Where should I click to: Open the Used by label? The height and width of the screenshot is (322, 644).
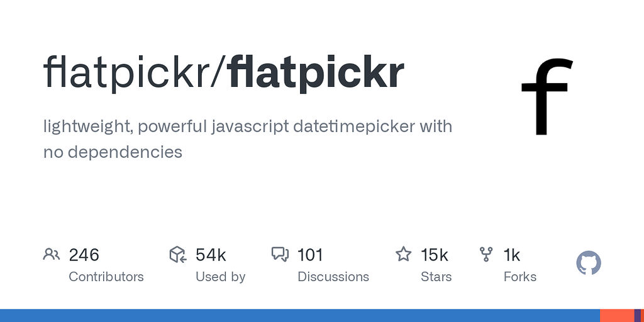point(220,277)
